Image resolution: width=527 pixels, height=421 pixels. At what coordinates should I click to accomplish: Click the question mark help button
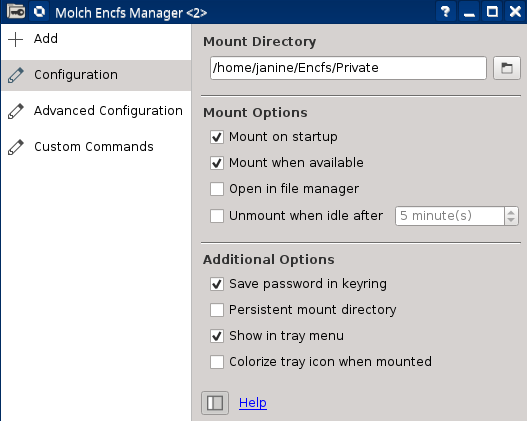click(x=446, y=12)
